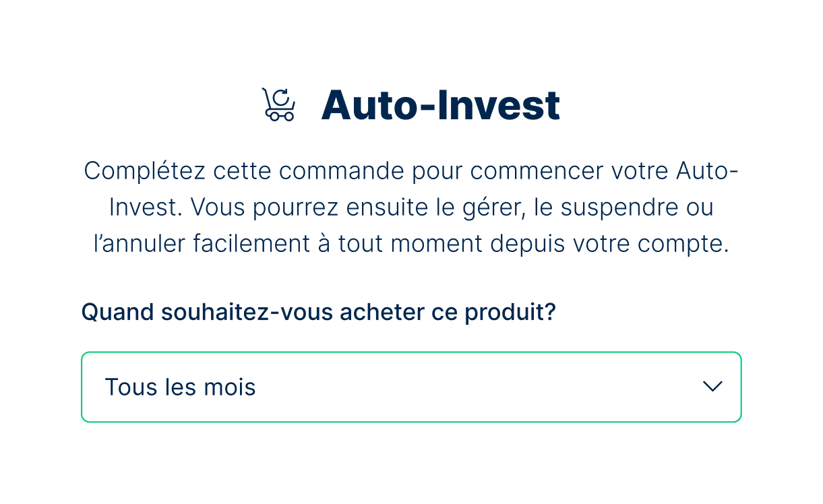
Task: Click the cart wheels in the Auto-Invest logo
Action: pyautogui.click(x=280, y=117)
